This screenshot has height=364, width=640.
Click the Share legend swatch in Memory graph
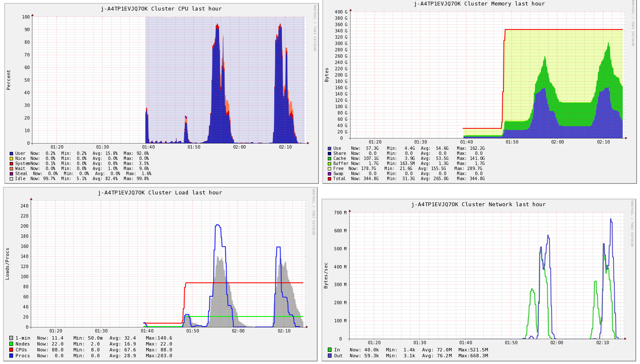(329, 154)
